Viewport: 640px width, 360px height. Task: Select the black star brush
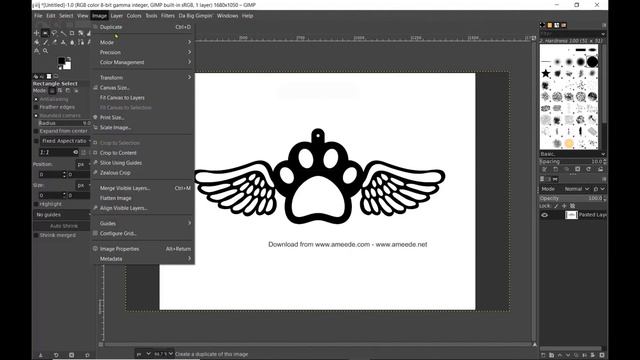(546, 73)
